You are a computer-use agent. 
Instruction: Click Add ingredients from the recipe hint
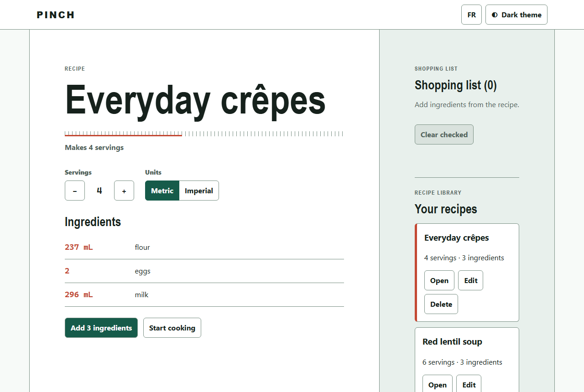[x=467, y=104]
